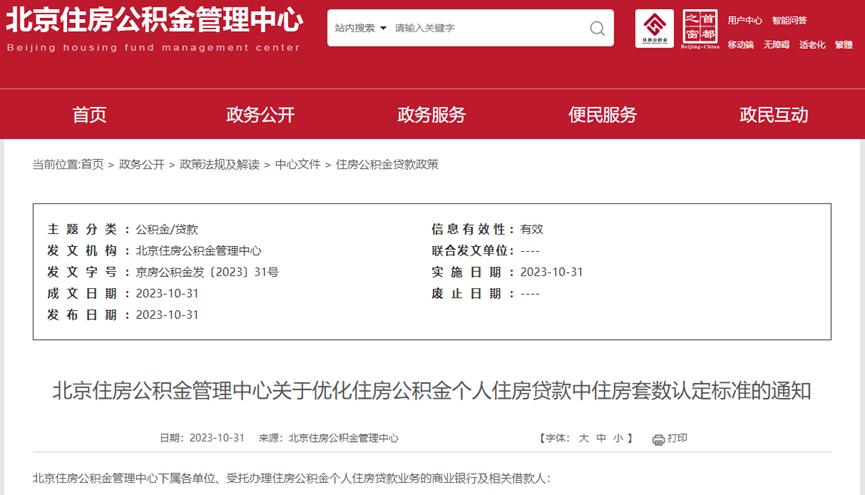Open 智能问答 link

[789, 20]
